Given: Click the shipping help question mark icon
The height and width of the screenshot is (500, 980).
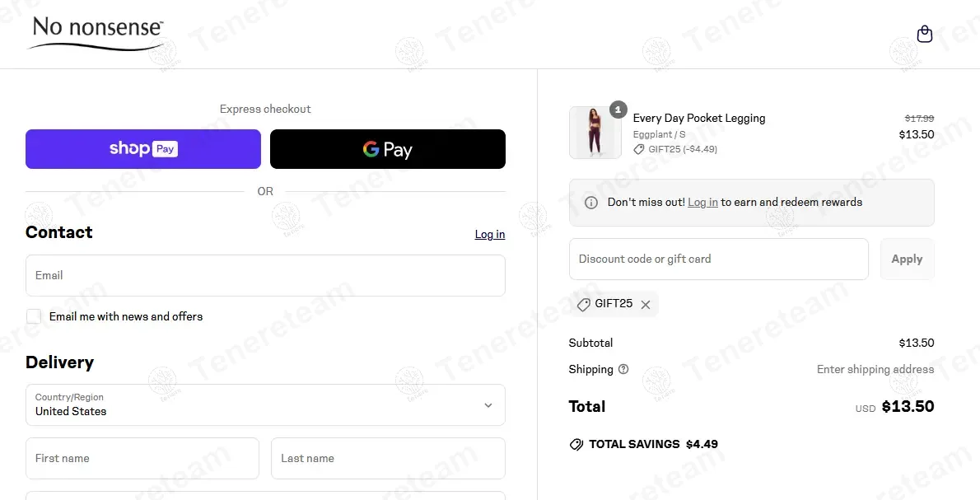Looking at the screenshot, I should coord(623,369).
